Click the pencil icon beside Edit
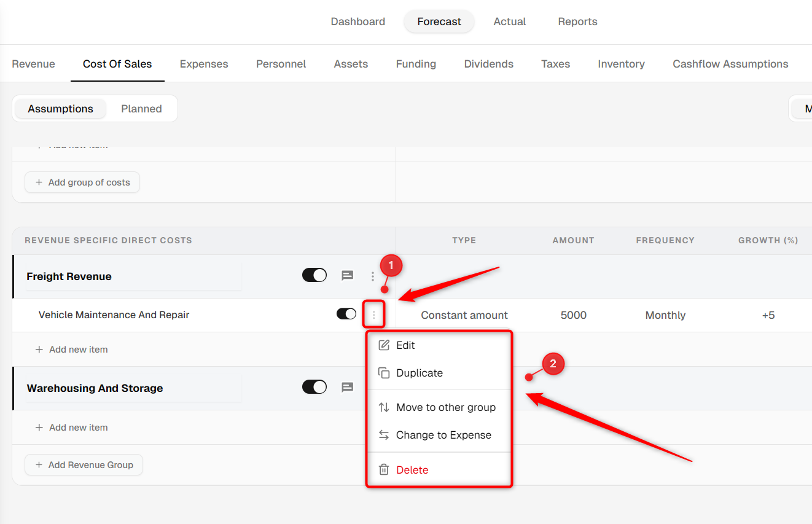 (384, 345)
